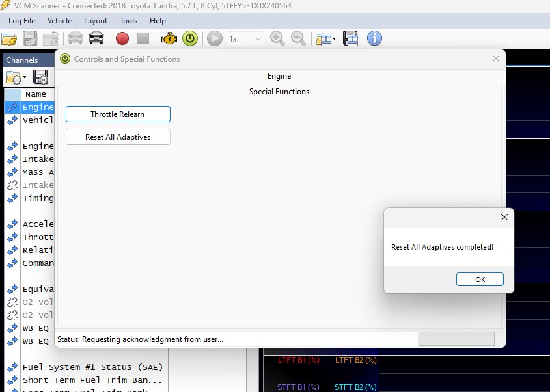Select the Mass A channel row
The height and width of the screenshot is (392, 550).
pyautogui.click(x=29, y=172)
